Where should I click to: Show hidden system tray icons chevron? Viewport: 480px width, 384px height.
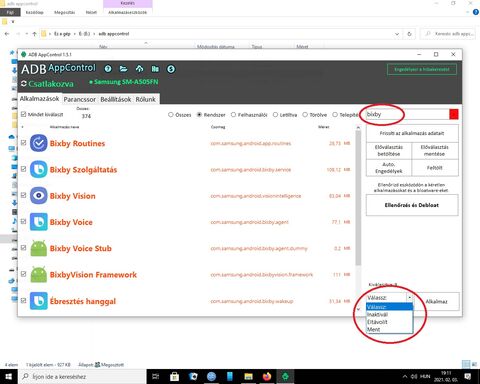tap(405, 377)
